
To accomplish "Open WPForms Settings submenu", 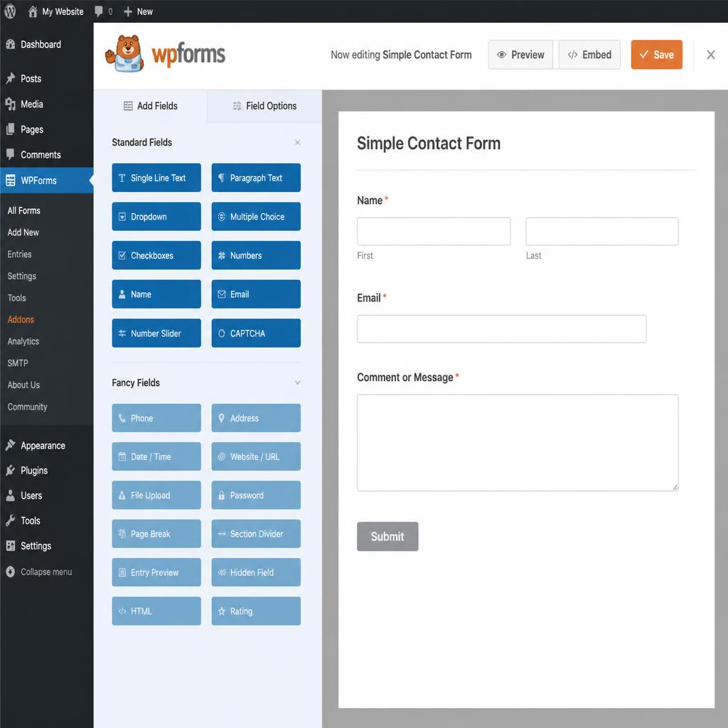I will (x=22, y=276).
